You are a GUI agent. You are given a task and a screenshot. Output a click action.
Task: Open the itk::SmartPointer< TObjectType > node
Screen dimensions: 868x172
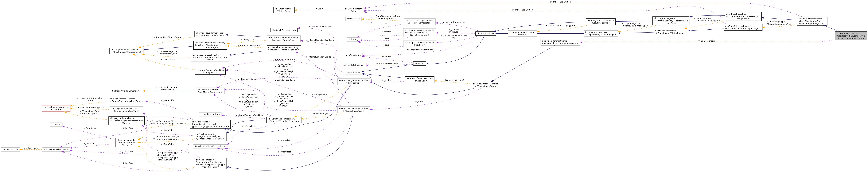(284, 10)
